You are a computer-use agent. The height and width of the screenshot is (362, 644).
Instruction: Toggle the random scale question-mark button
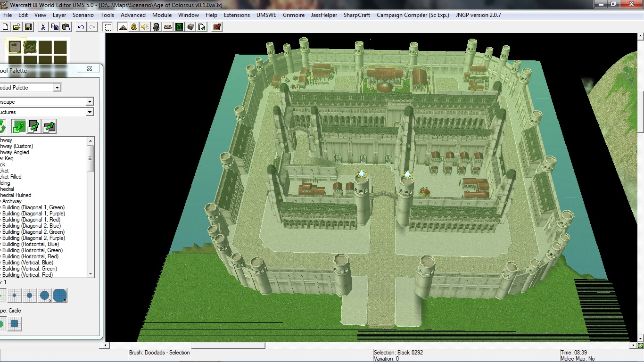tap(19, 126)
